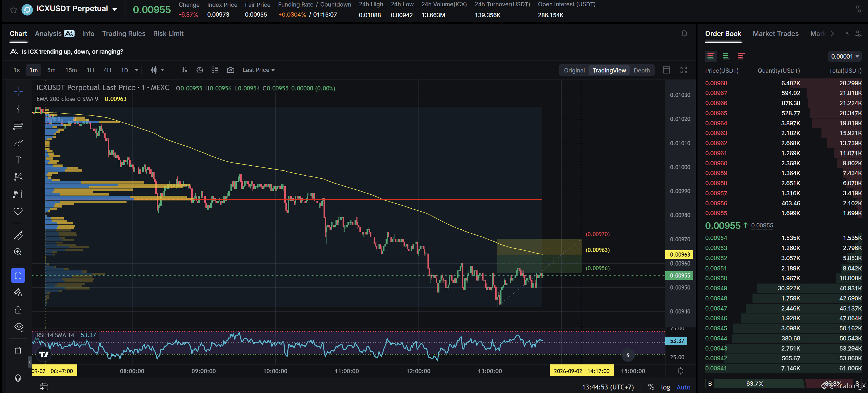Image resolution: width=868 pixels, height=393 pixels.
Task: Select the 15m timeframe
Action: pos(71,70)
